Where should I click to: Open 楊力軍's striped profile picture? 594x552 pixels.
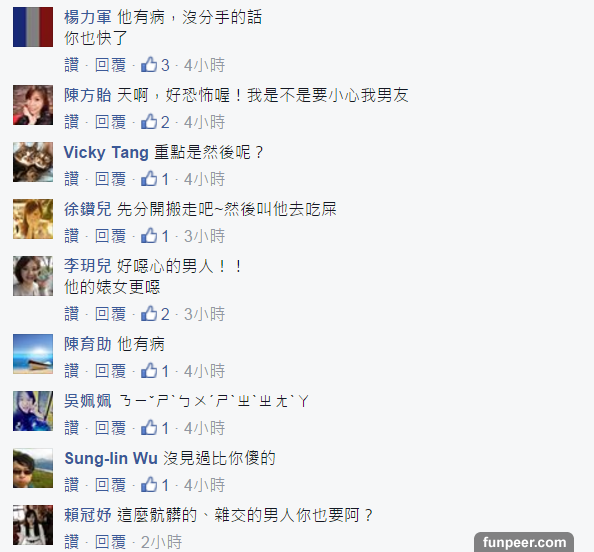coord(33,27)
